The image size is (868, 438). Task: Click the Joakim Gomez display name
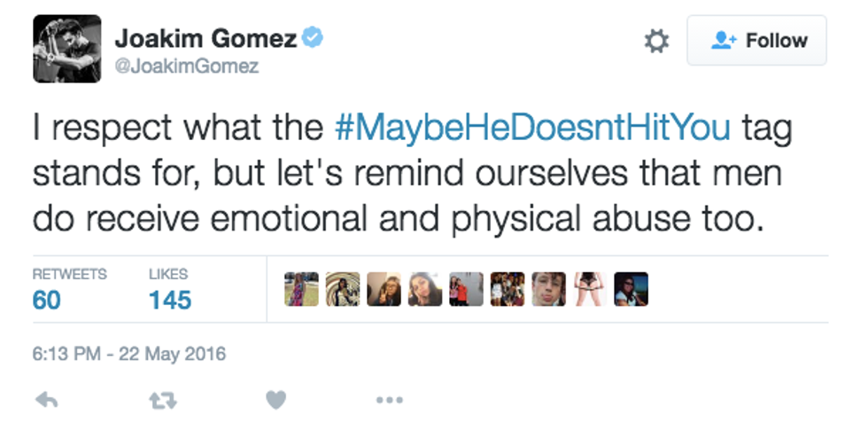[207, 38]
